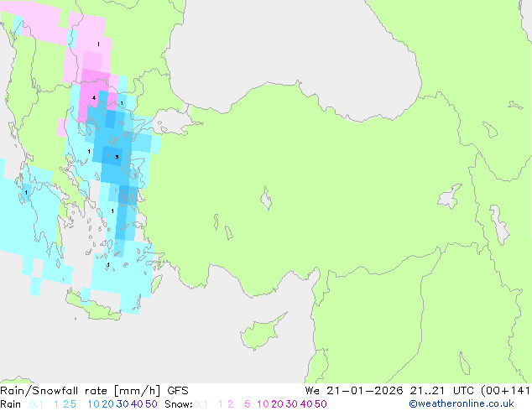Select the Snow legend value 2

click(231, 404)
